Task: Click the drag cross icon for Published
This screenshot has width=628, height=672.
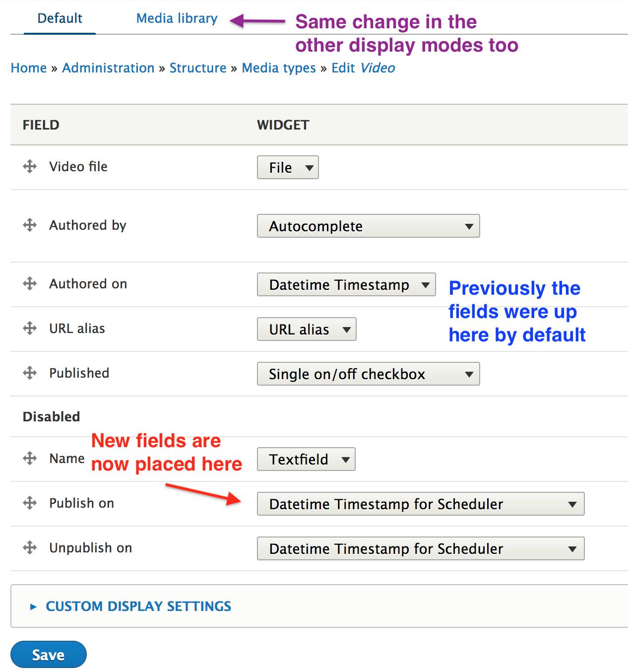Action: click(x=30, y=373)
